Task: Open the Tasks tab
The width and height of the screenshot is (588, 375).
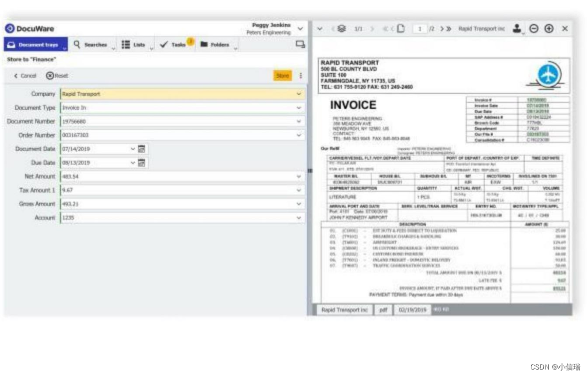Action: point(174,45)
